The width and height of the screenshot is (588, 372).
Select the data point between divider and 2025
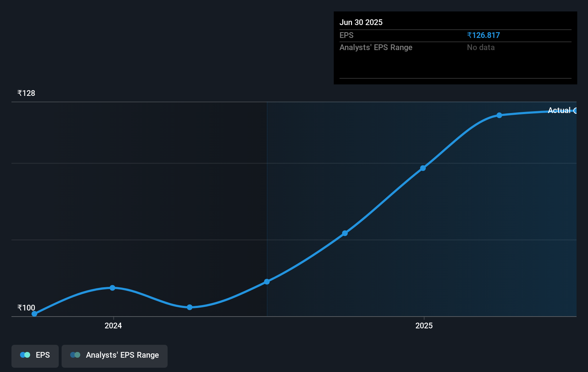pyautogui.click(x=345, y=233)
